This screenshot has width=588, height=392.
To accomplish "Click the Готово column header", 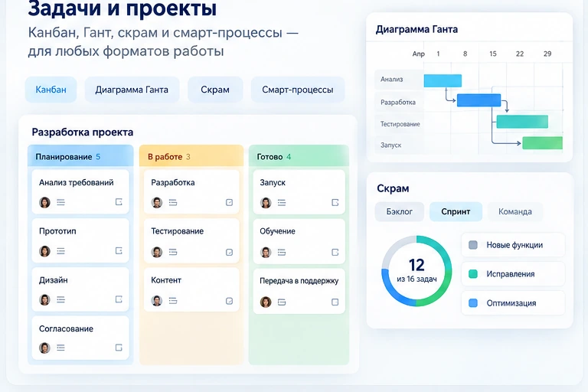I will coord(299,156).
